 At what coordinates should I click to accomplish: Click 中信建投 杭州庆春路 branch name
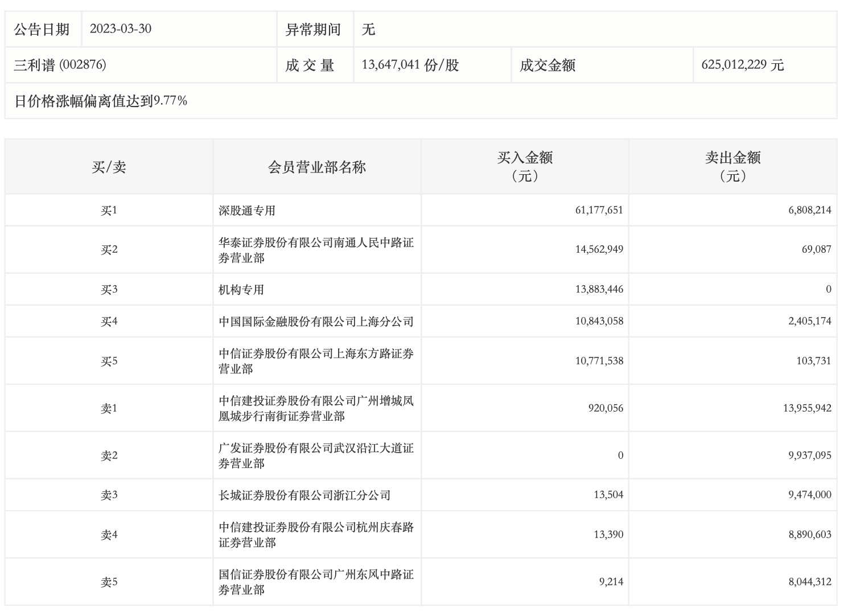click(316, 535)
